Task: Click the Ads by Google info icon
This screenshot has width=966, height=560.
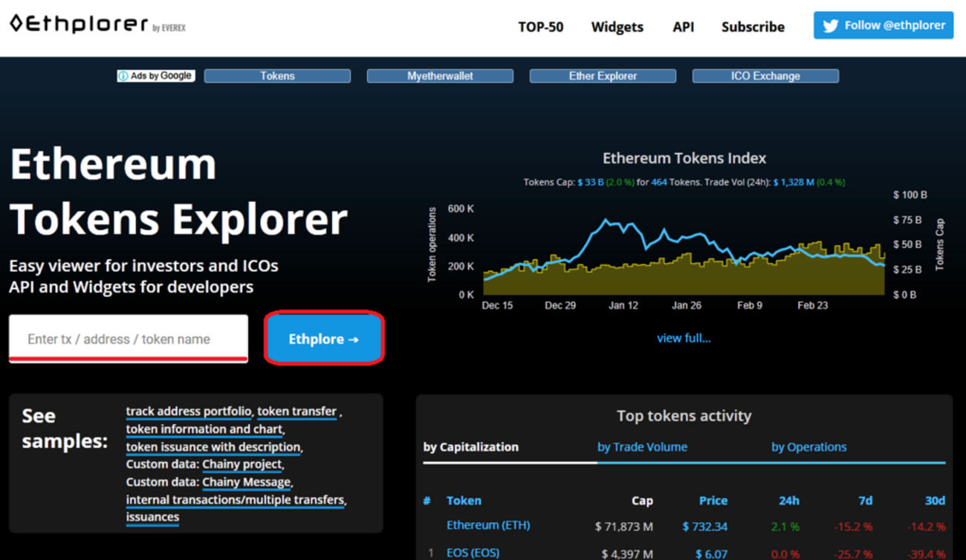Action: click(123, 75)
